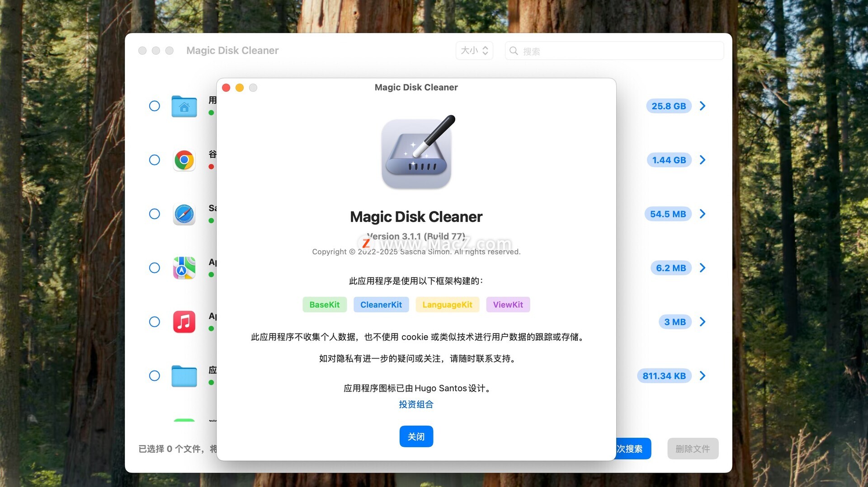Close the About dialog with red button
The image size is (868, 487).
pyautogui.click(x=226, y=88)
